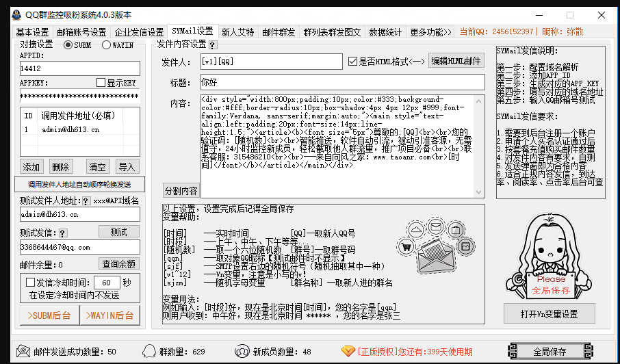Click 当前QQ: 2456152397 text
The width and height of the screenshot is (620, 364).
(x=496, y=32)
